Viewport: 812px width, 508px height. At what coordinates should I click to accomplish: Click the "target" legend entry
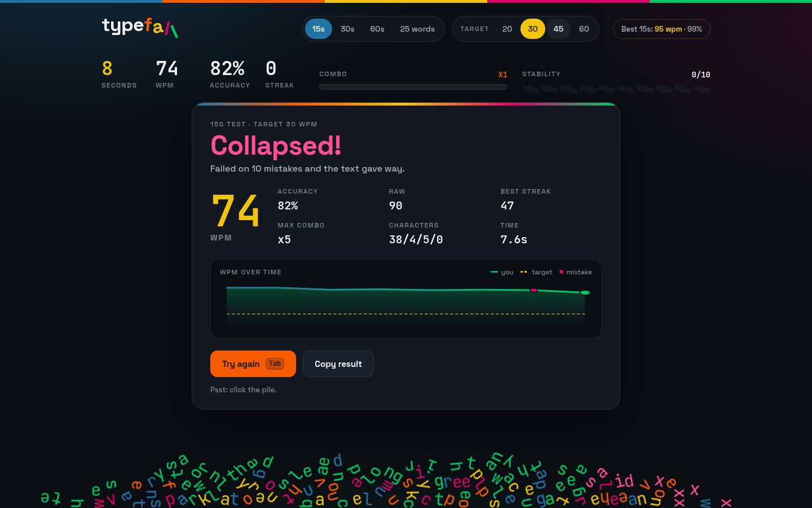tap(536, 272)
